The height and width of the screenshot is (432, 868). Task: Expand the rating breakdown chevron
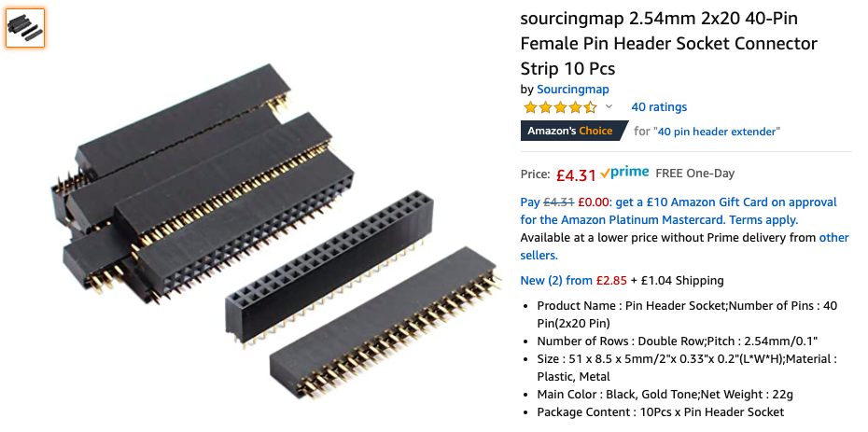(609, 107)
